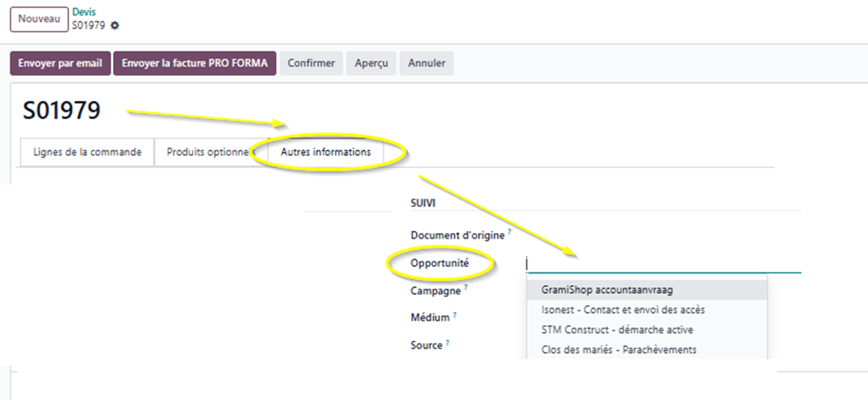Click Envoyer la facture PRO FORMA
This screenshot has height=400, width=868.
[x=194, y=63]
